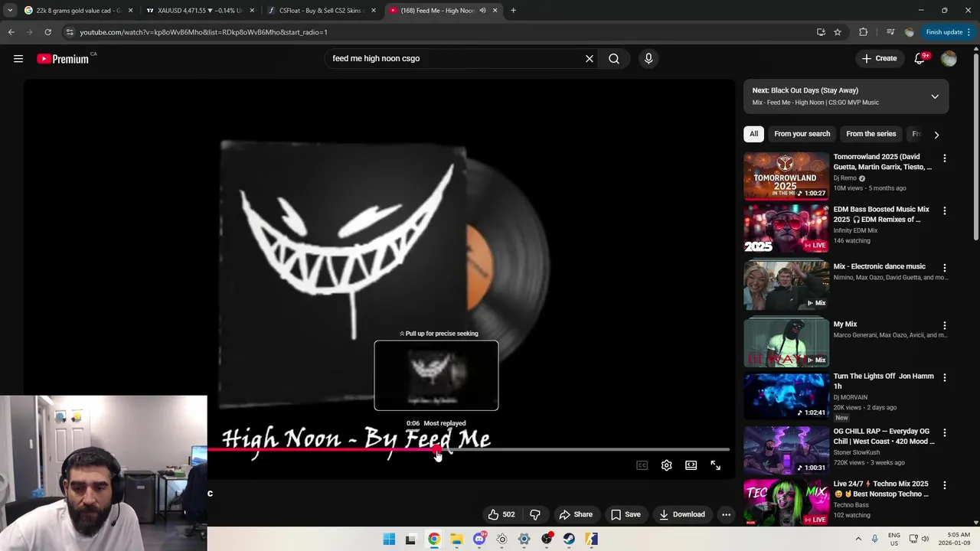View site information in the address bar
This screenshot has height=551, width=980.
pos(70,32)
